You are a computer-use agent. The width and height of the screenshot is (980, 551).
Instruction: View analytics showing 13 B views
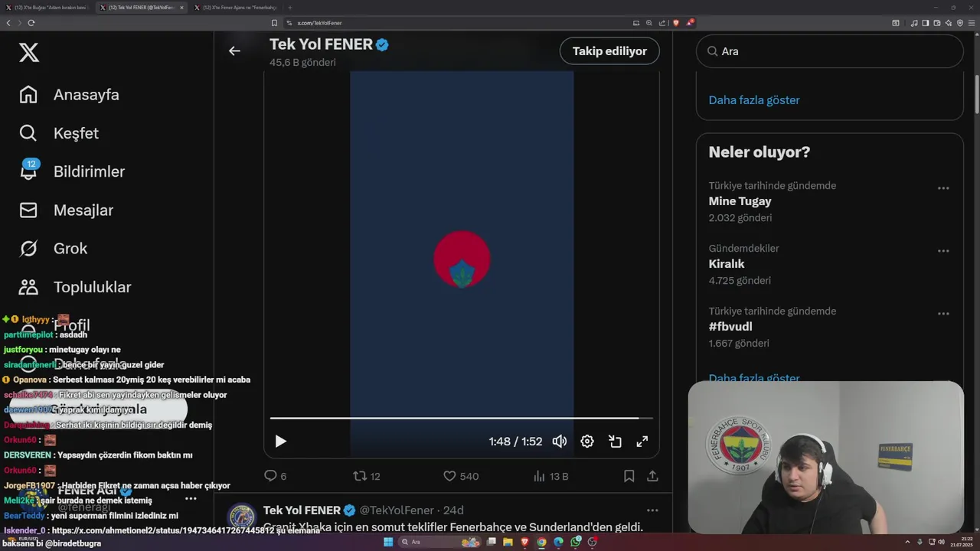tap(551, 476)
